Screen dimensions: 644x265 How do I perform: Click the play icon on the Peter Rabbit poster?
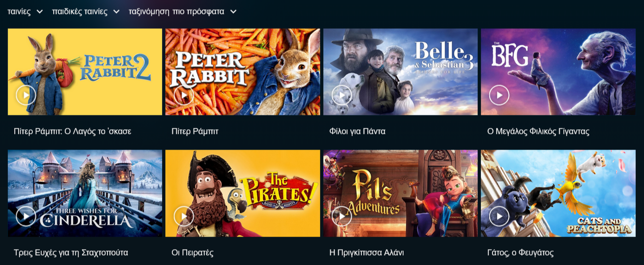pyautogui.click(x=184, y=95)
